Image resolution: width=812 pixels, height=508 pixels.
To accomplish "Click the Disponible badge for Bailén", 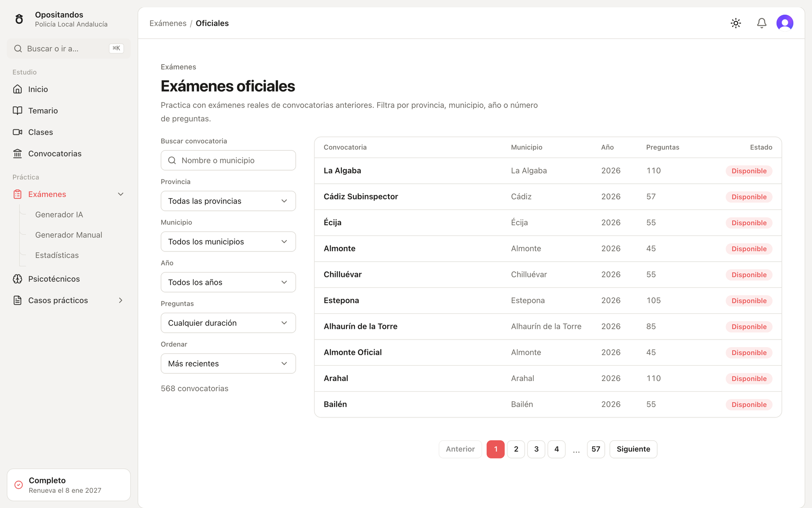I will click(x=749, y=405).
